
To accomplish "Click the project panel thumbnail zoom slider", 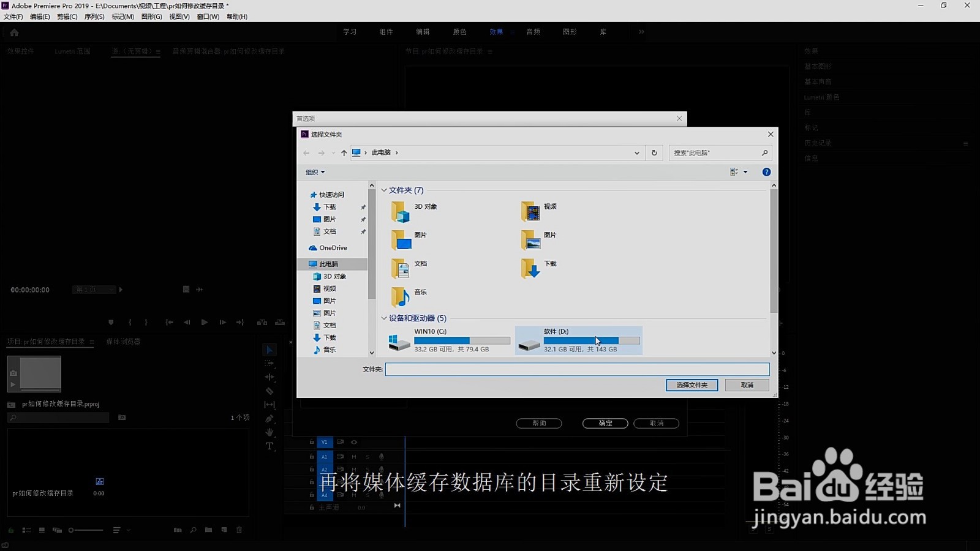I will pos(86,530).
